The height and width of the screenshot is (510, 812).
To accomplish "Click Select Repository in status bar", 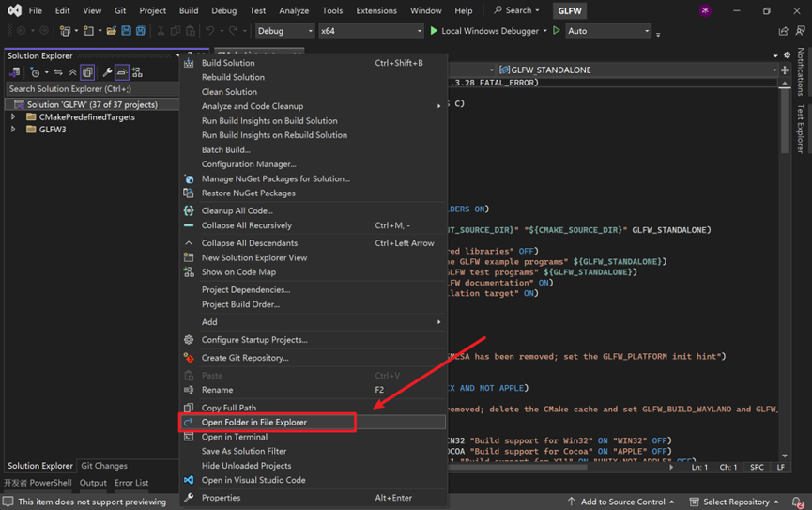I will (737, 502).
